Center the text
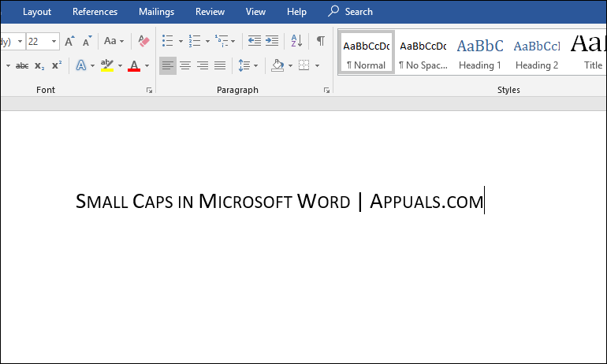 185,65
